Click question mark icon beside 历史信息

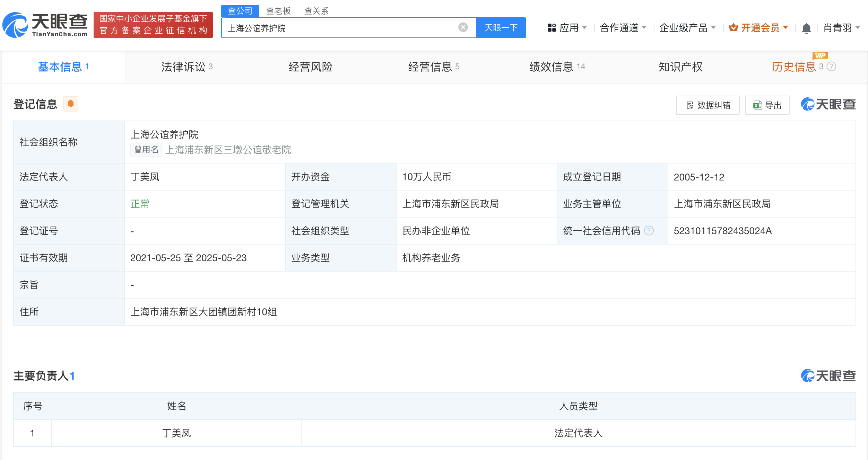pos(832,67)
